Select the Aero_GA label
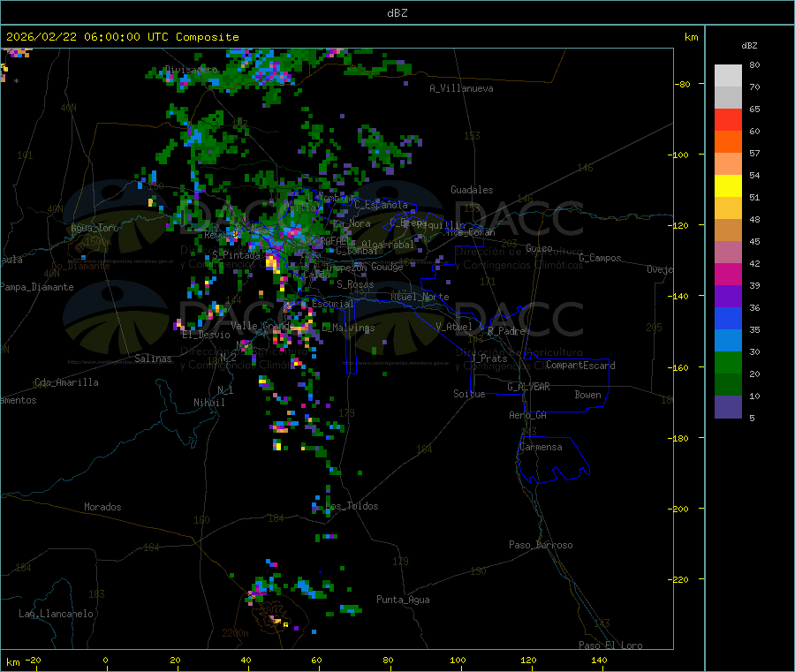The image size is (795, 672). tap(528, 415)
